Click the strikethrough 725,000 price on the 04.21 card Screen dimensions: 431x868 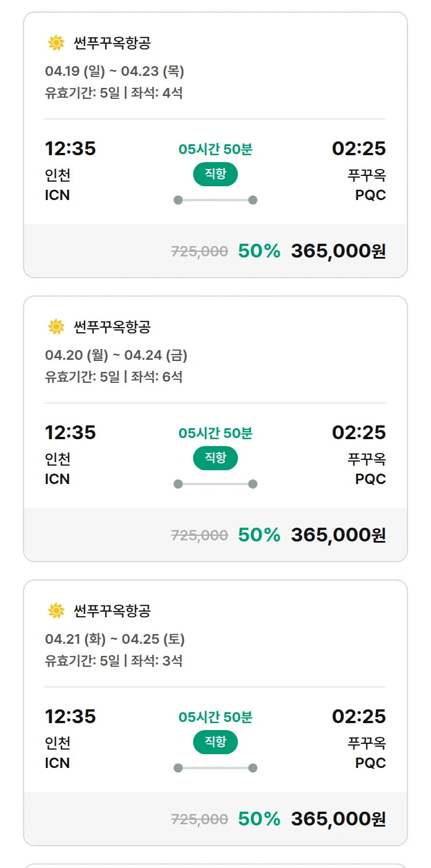(199, 819)
